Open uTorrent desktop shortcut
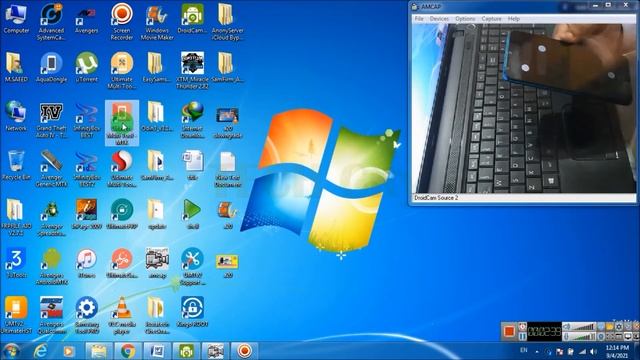This screenshot has height=360, width=640. click(87, 68)
